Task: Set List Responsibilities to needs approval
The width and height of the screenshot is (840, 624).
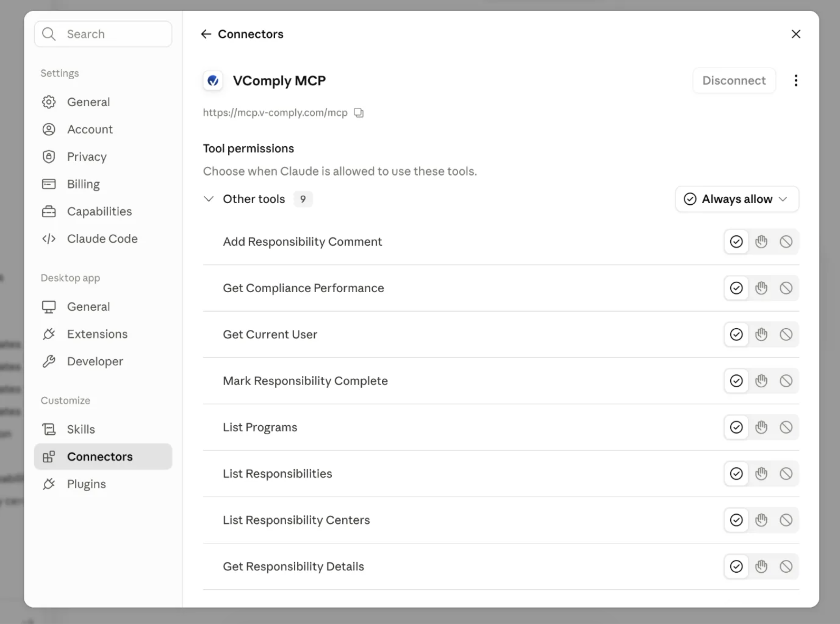Action: coord(761,473)
